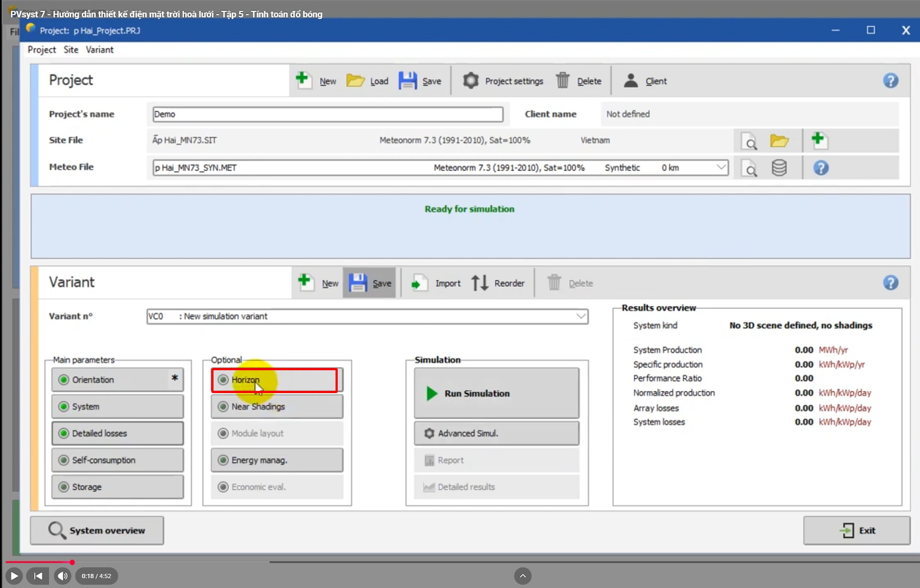Expand the video player chevron-up button
The width and height of the screenshot is (920, 588).
[522, 575]
